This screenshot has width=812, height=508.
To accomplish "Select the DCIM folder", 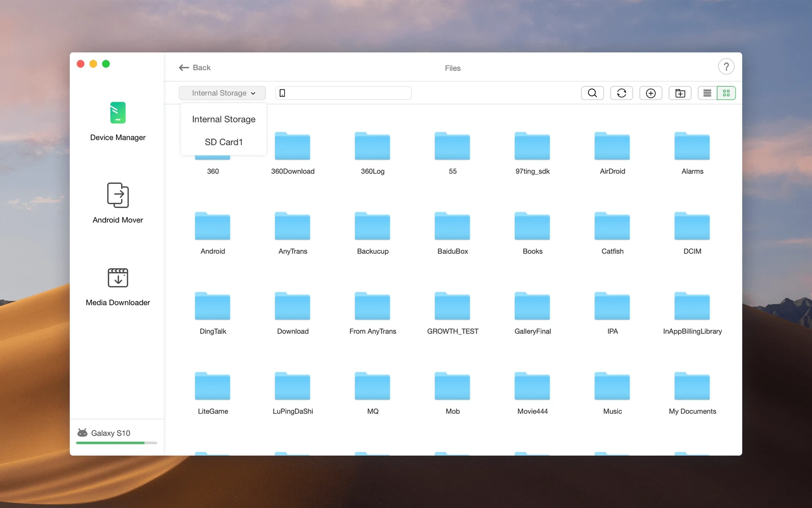I will [x=692, y=233].
